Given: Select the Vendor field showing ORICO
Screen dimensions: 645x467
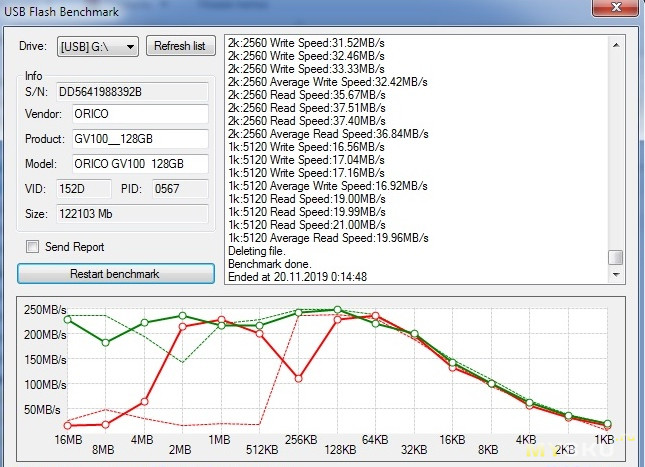Looking at the screenshot, I should pyautogui.click(x=138, y=114).
